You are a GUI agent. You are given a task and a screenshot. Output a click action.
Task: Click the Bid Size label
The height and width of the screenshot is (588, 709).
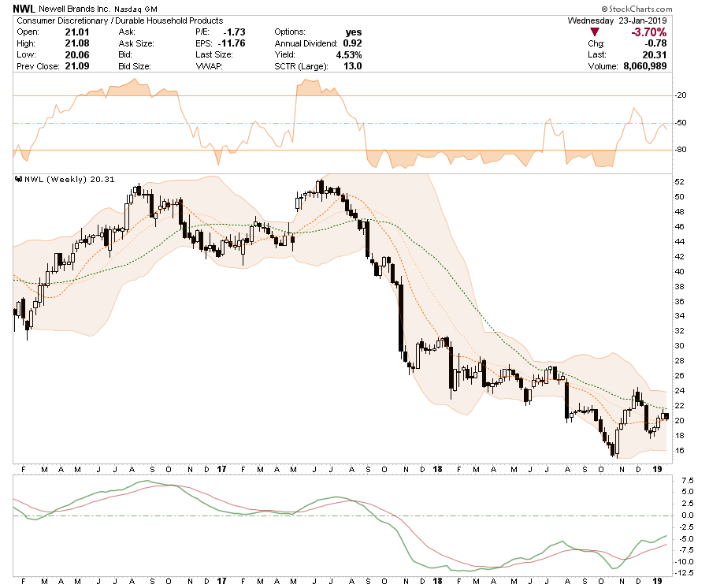(x=135, y=66)
